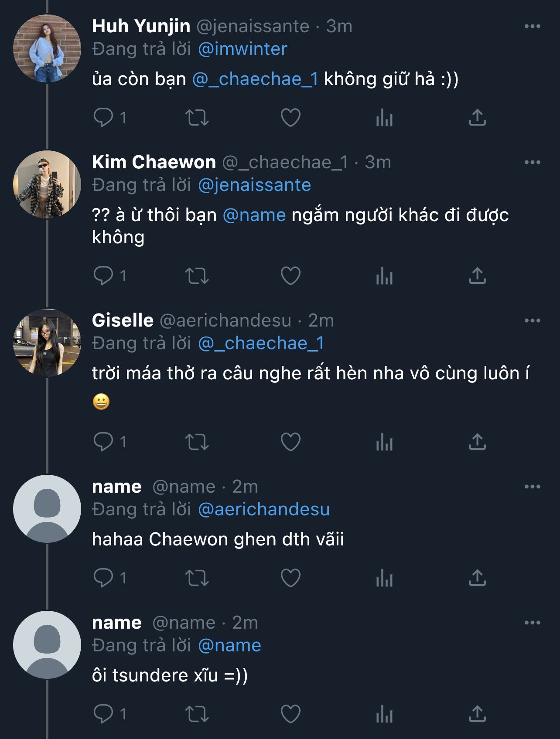Like Giselle's reply with heart icon
The height and width of the screenshot is (739, 560).
point(290,442)
